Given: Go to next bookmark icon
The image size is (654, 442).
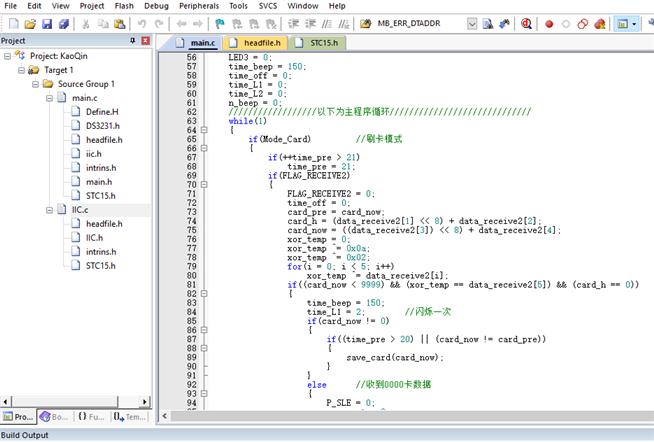Looking at the screenshot, I should (x=254, y=24).
